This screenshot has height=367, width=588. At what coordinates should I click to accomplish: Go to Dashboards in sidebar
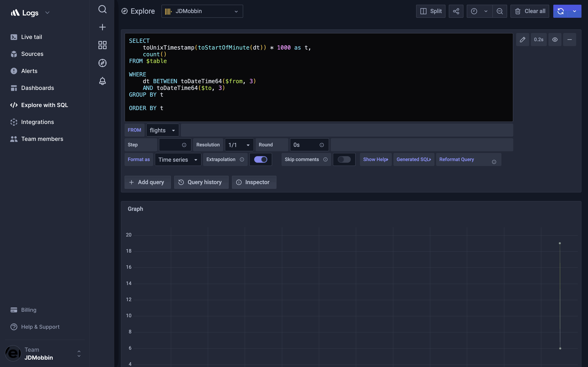click(37, 88)
